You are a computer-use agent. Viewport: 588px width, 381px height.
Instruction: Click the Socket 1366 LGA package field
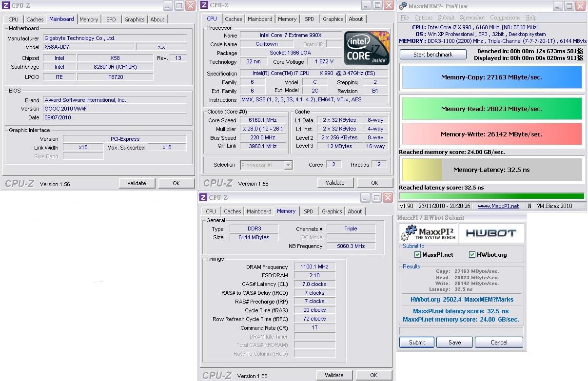(x=290, y=53)
